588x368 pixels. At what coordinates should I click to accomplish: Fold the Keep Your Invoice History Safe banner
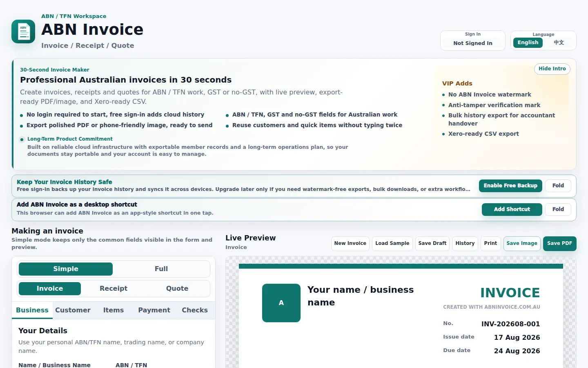point(558,186)
